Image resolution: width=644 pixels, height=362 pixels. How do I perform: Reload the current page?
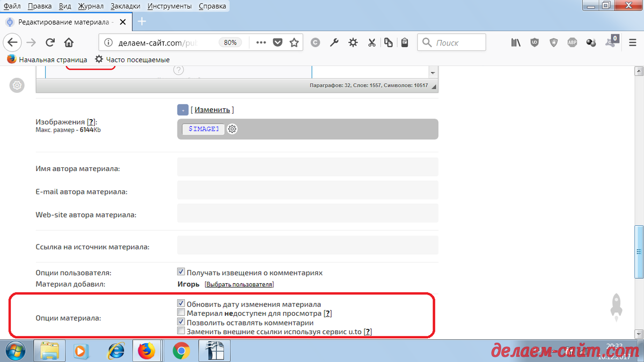point(50,42)
